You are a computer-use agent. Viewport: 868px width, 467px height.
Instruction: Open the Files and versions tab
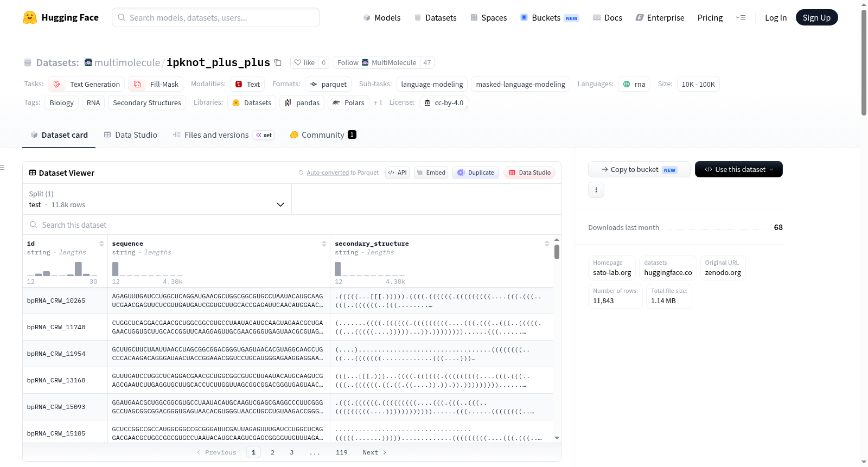point(224,135)
